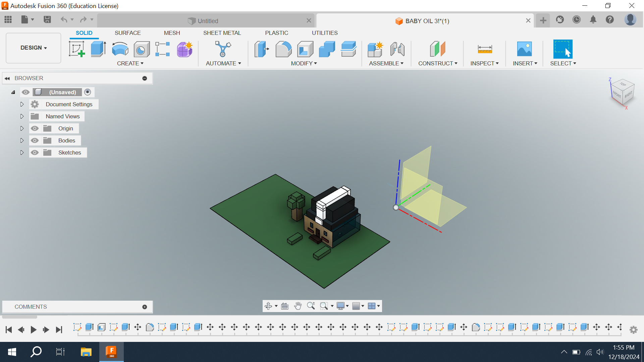Image resolution: width=644 pixels, height=362 pixels.
Task: Expand the Bodies node
Action: tap(22, 140)
